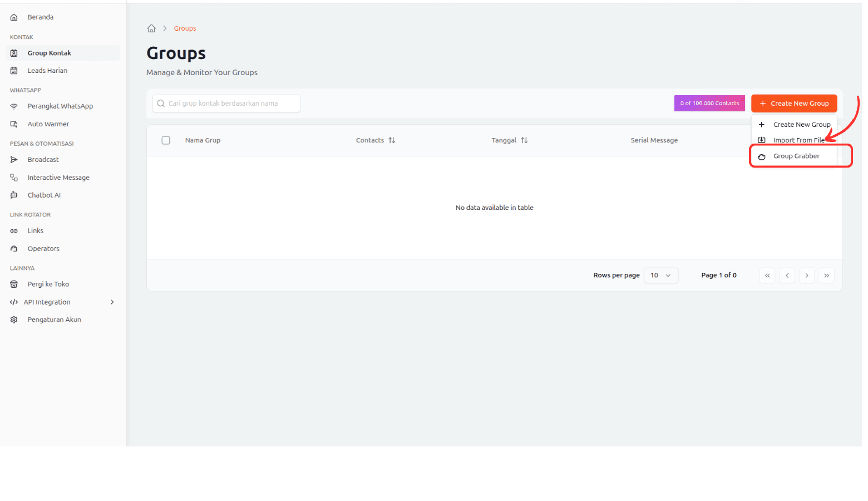
Task: Sort table by Tanggal column
Action: pos(524,140)
